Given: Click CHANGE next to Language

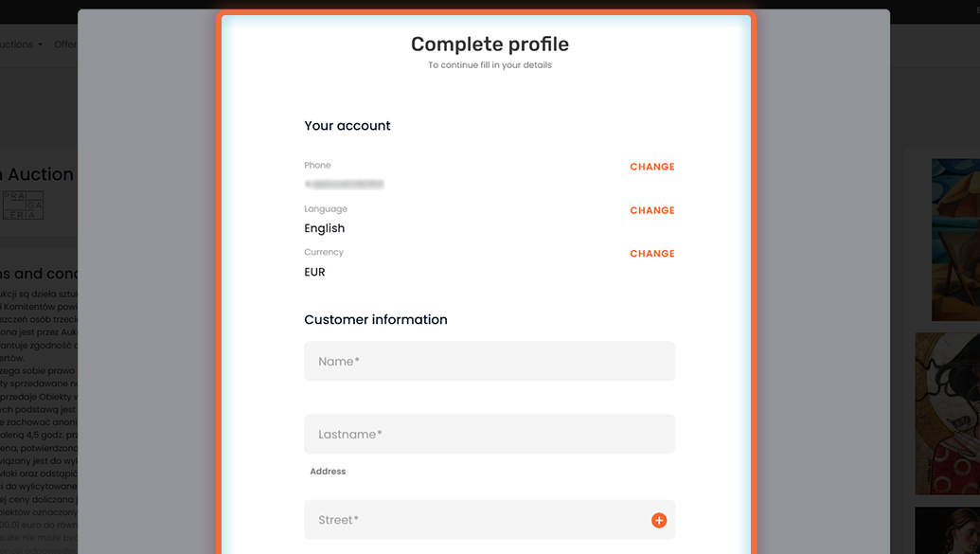Looking at the screenshot, I should [651, 211].
